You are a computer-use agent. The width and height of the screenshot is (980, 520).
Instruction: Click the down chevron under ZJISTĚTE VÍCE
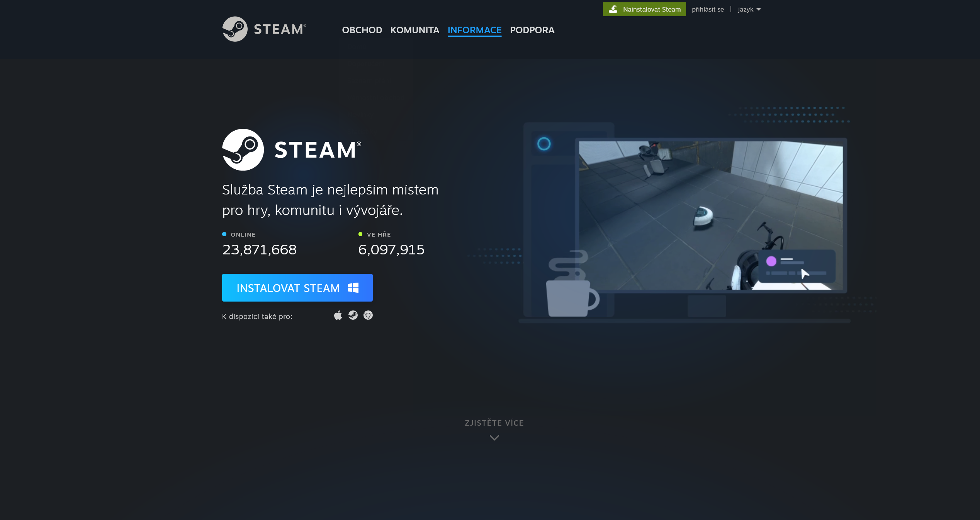click(494, 438)
